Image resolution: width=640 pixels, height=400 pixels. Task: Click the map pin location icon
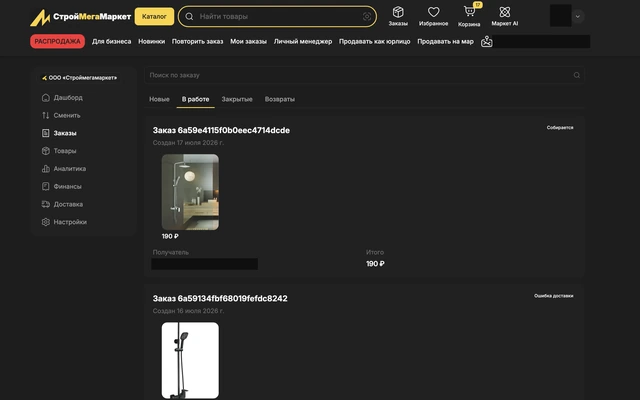pos(487,41)
